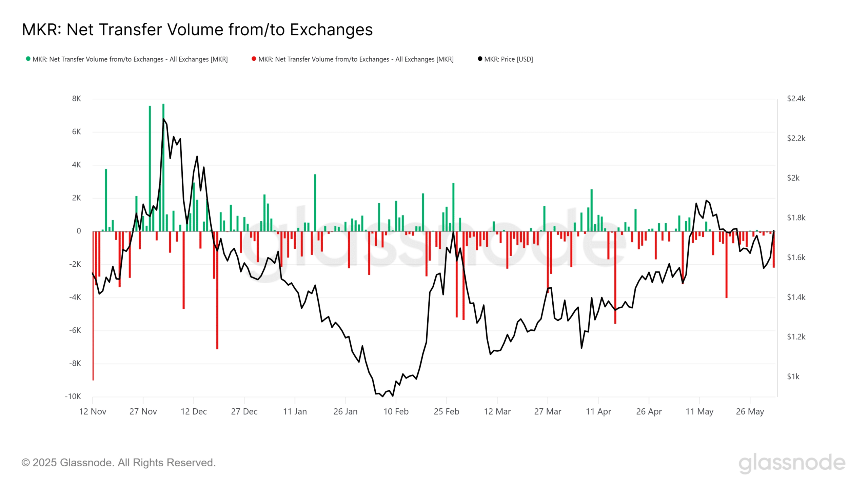Toggle the red All Exchanges [MKR] legend label
This screenshot has width=868, height=488.
click(x=356, y=59)
